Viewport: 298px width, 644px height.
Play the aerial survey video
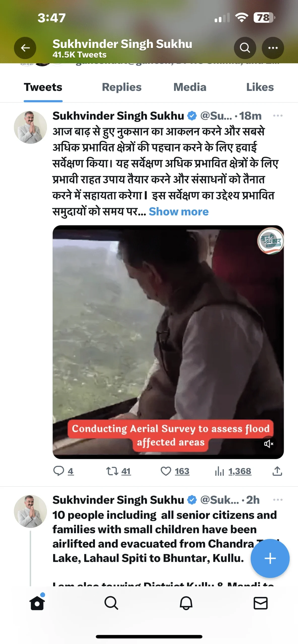168,342
